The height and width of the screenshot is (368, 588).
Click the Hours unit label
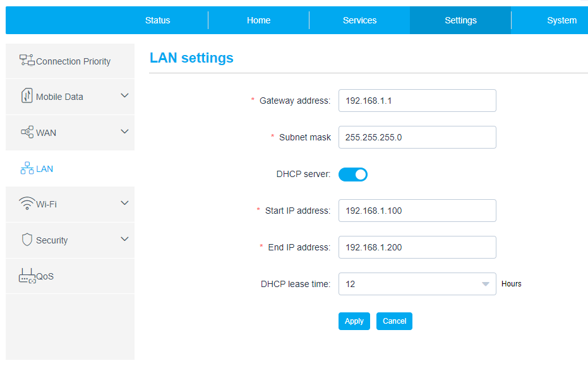click(511, 284)
